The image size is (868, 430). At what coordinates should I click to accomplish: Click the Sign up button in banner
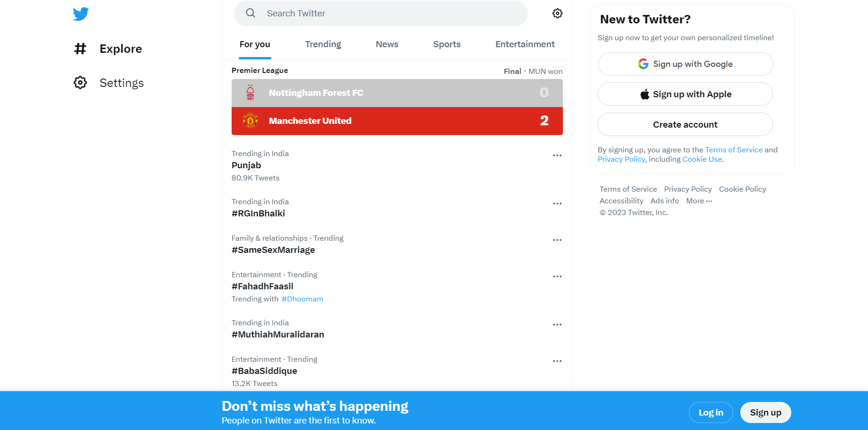coord(766,412)
